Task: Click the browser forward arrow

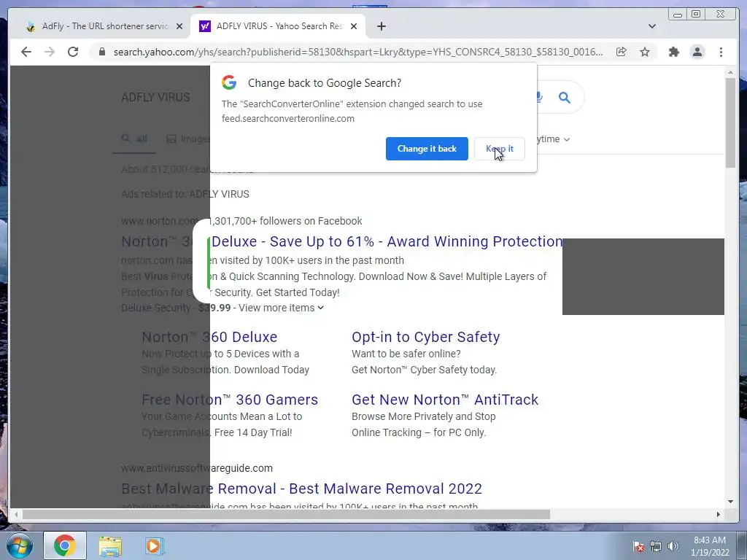Action: [50, 52]
